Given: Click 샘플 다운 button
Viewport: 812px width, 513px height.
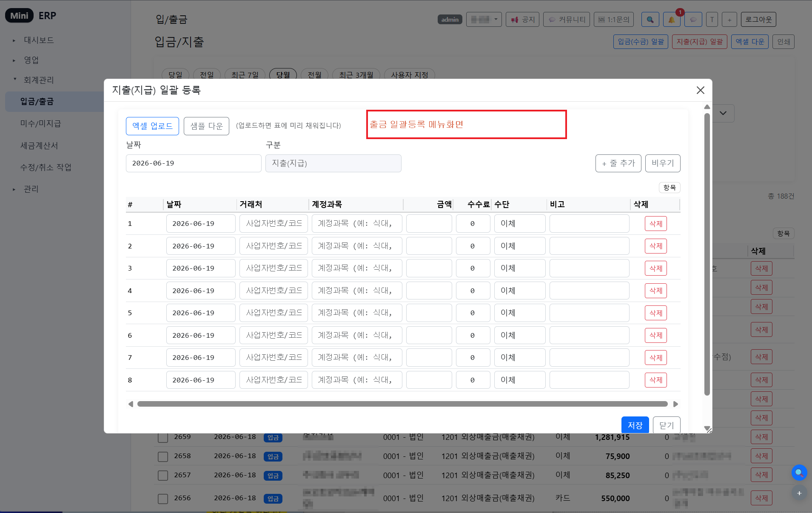Looking at the screenshot, I should coord(206,126).
